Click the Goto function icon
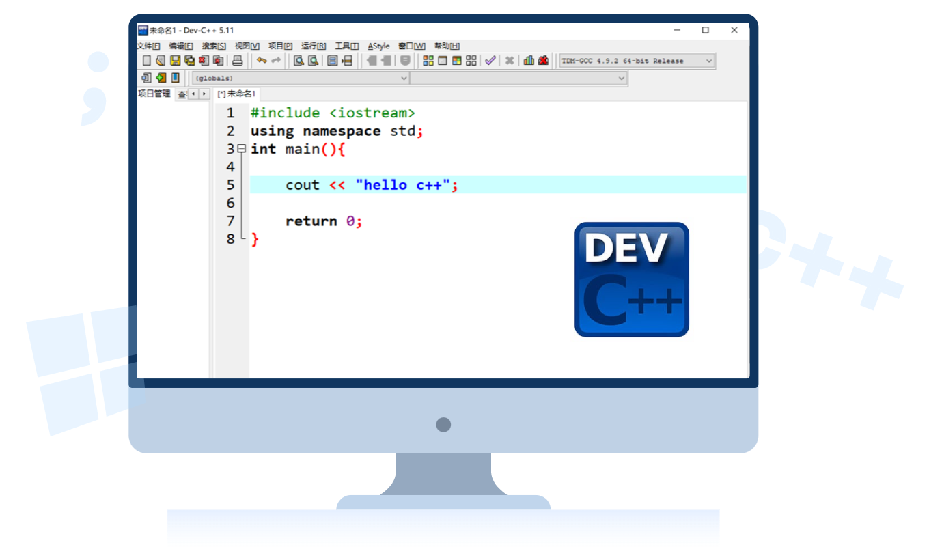 (333, 61)
